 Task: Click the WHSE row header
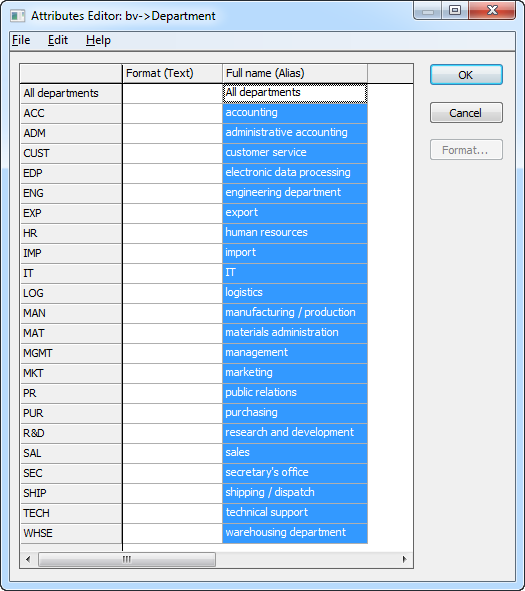pyautogui.click(x=71, y=533)
